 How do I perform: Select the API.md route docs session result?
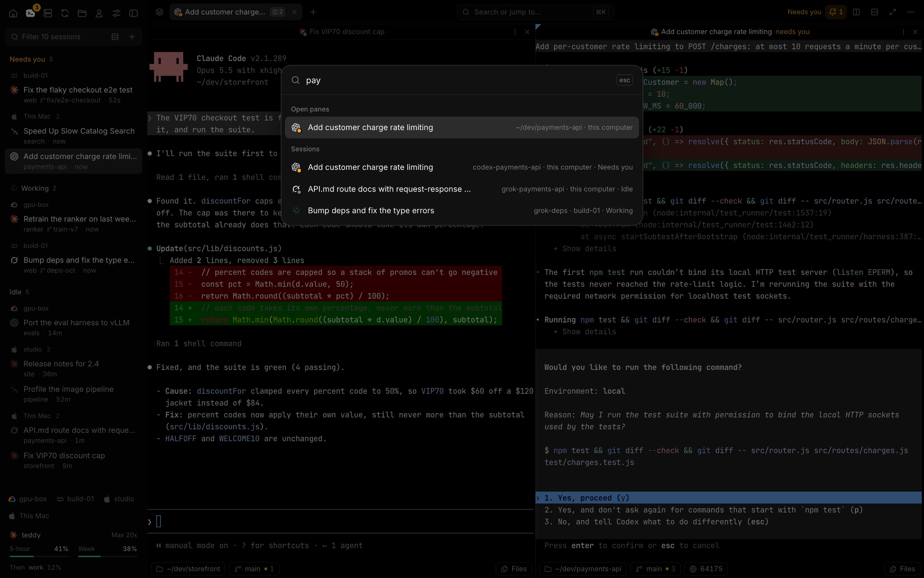[462, 189]
